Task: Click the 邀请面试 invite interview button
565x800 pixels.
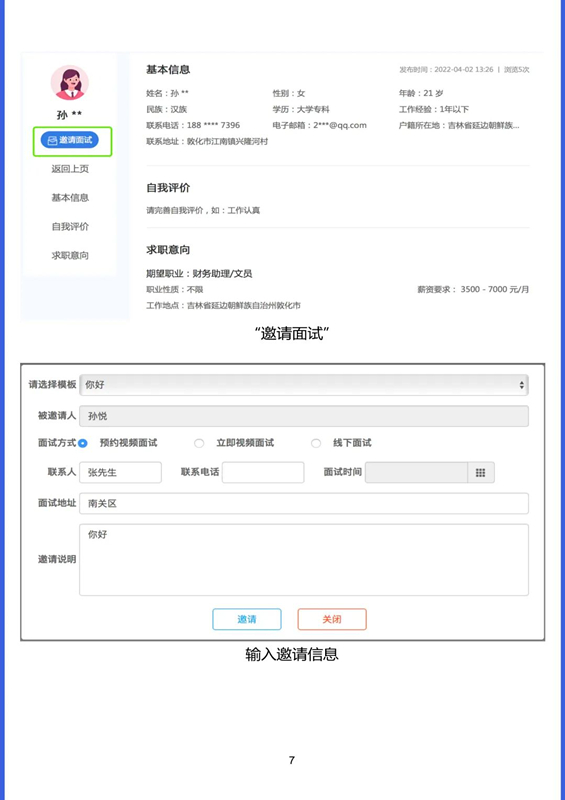Action: (69, 140)
